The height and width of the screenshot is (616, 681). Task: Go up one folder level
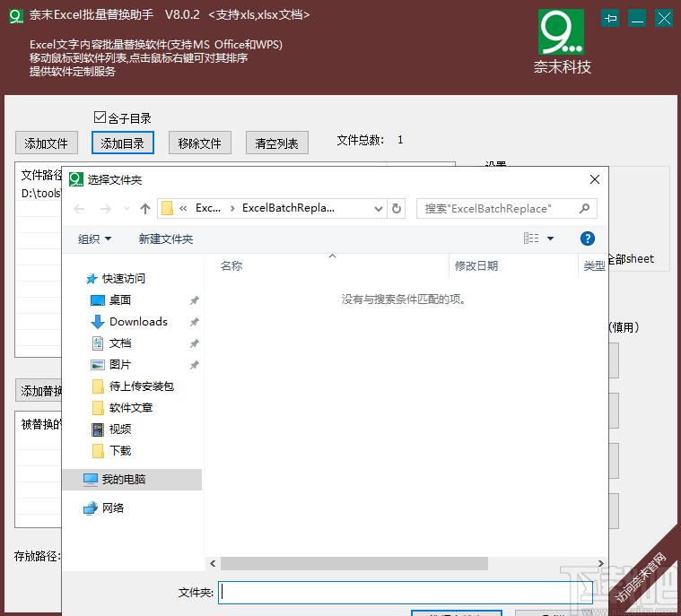[145, 209]
